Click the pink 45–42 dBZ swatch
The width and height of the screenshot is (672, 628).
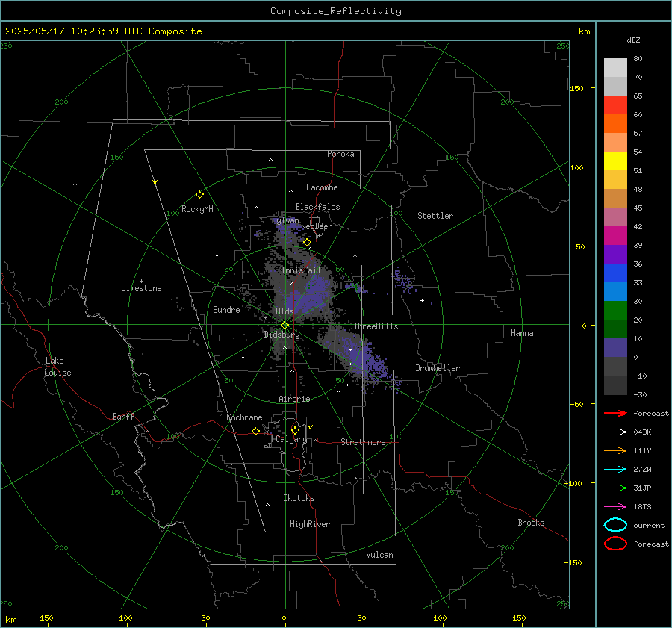[x=615, y=217]
